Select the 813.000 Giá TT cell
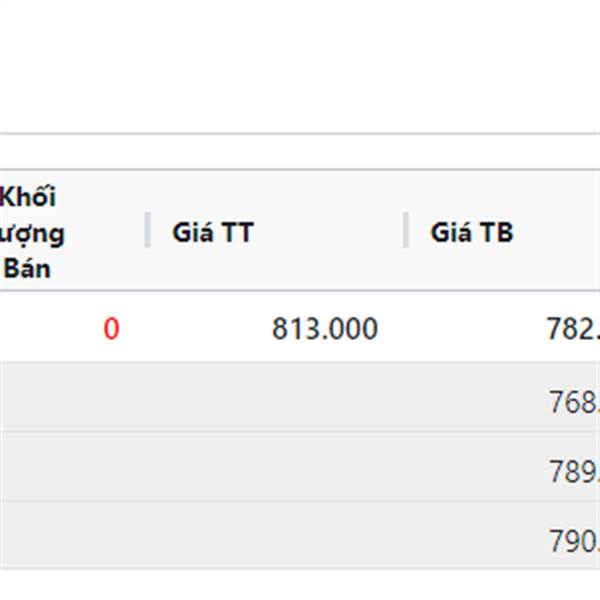 click(324, 328)
